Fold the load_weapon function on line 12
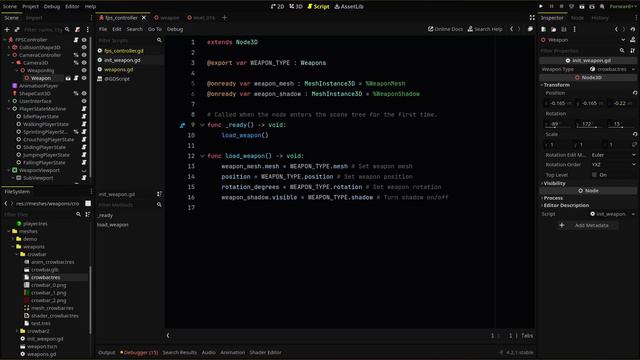 (202, 156)
